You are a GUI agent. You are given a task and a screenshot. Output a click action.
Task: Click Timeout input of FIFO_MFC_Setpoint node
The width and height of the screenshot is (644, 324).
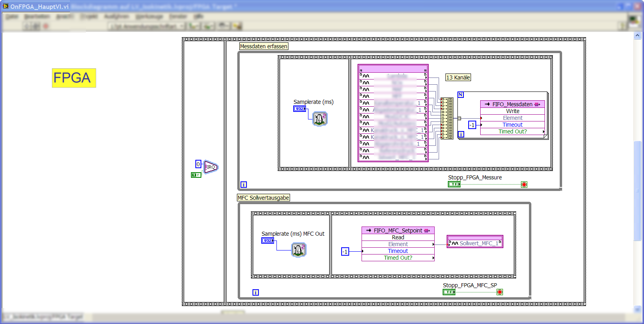pos(398,251)
